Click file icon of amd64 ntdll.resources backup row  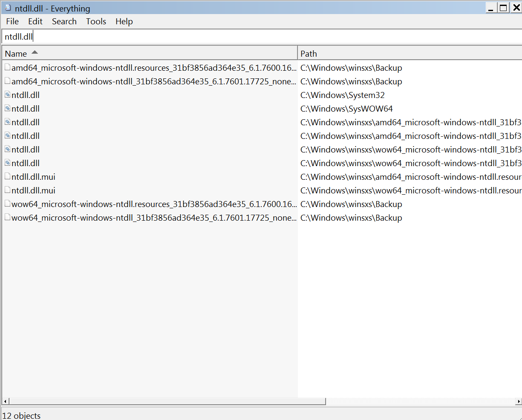(x=8, y=67)
